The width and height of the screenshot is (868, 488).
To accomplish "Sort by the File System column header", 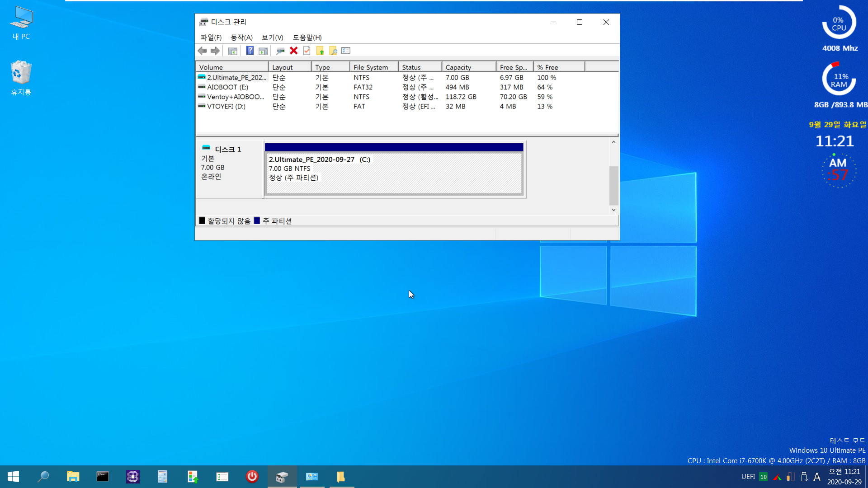I will (x=374, y=67).
